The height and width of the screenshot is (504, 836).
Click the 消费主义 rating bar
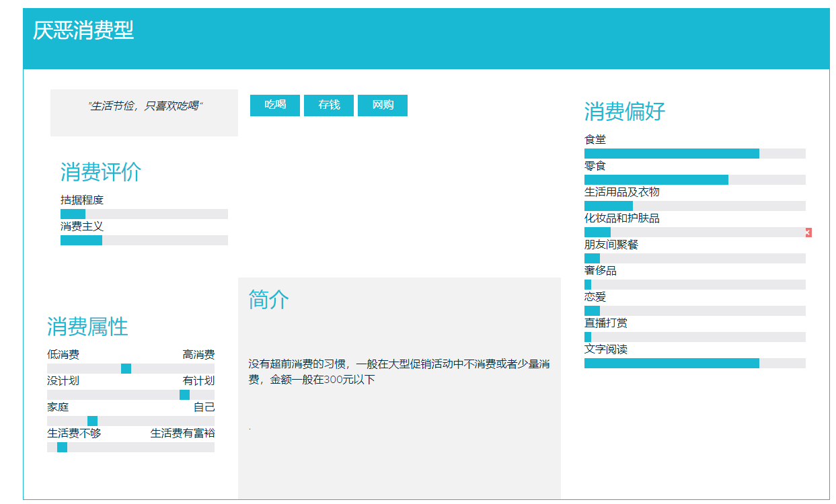tap(144, 241)
